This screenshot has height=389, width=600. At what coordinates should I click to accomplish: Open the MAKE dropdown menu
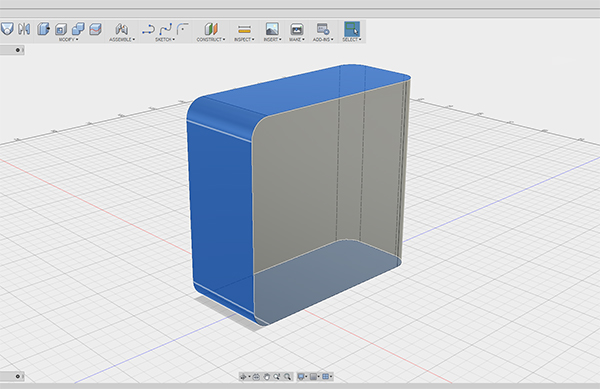tap(297, 39)
